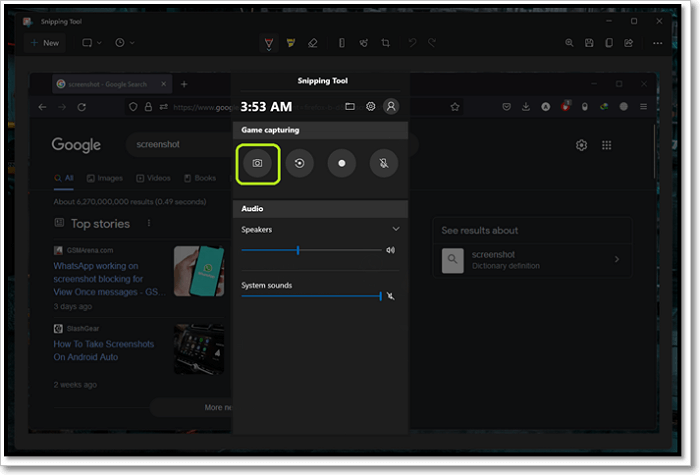Click New in Snipping Tool
The height and width of the screenshot is (475, 700).
tap(44, 43)
